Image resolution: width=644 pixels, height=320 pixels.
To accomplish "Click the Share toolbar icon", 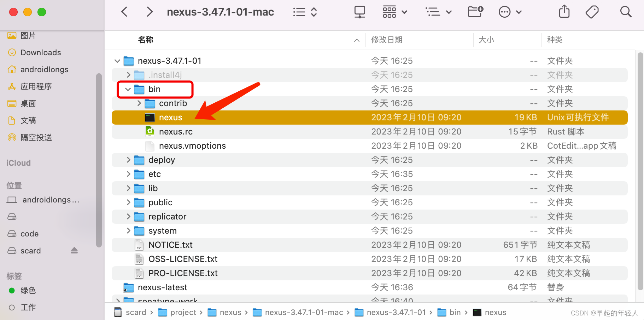I will (564, 11).
